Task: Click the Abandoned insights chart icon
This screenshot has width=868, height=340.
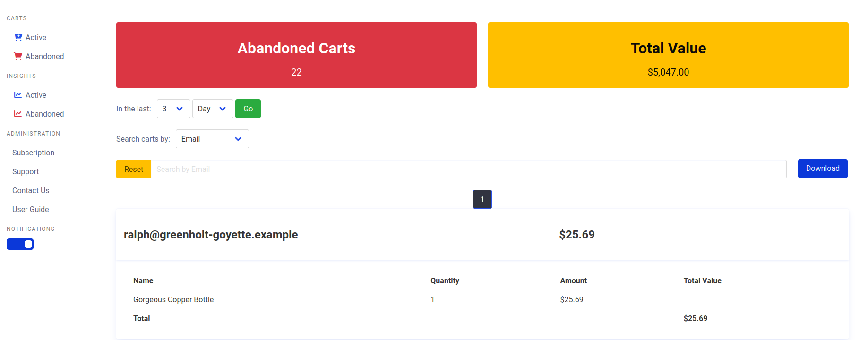Action: [x=18, y=114]
